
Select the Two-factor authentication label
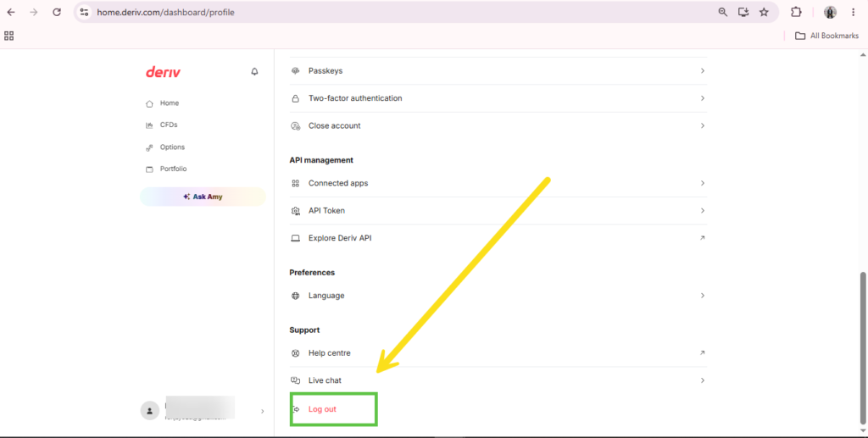point(355,98)
